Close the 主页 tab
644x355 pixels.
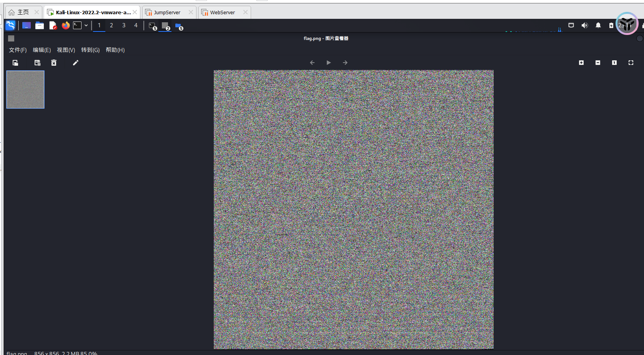pyautogui.click(x=37, y=12)
